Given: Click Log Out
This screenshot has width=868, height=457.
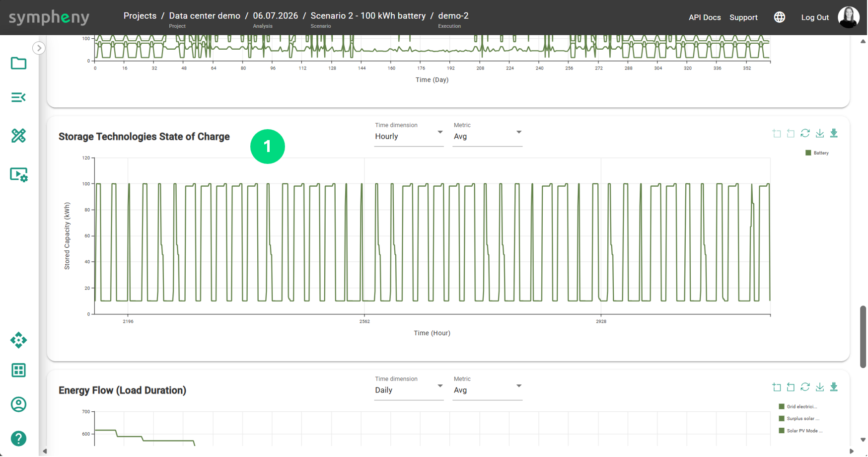Looking at the screenshot, I should click(816, 17).
